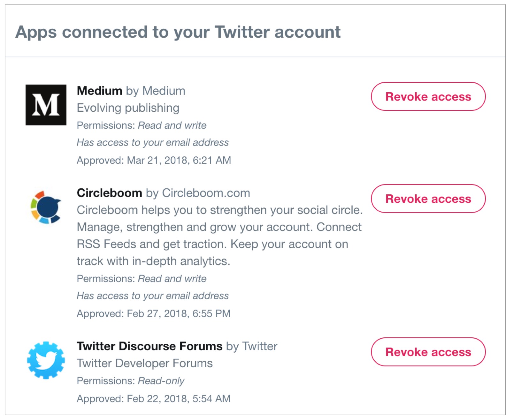Click the 'by Medium' developer text
The width and height of the screenshot is (513, 420).
(156, 91)
